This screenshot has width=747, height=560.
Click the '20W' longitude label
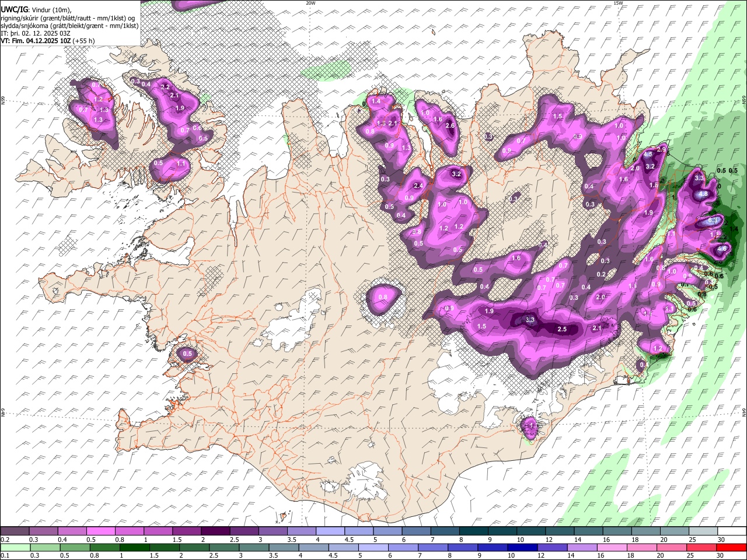310,3
